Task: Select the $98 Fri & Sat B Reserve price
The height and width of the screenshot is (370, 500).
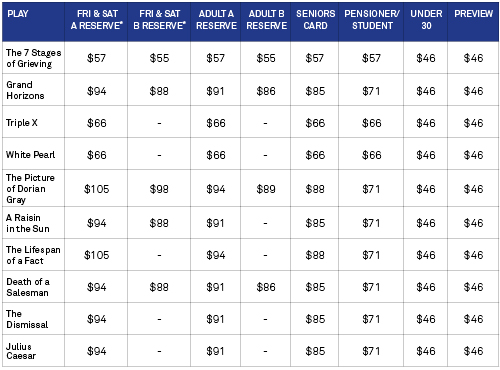Action: [x=159, y=189]
